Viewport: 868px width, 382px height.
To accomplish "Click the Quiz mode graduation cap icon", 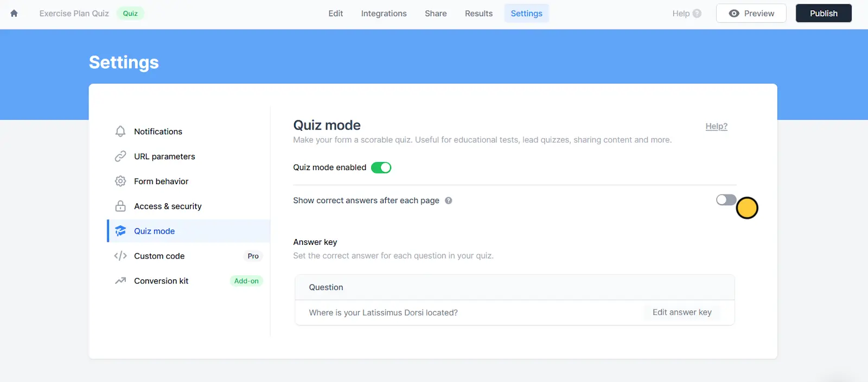I will click(x=120, y=231).
